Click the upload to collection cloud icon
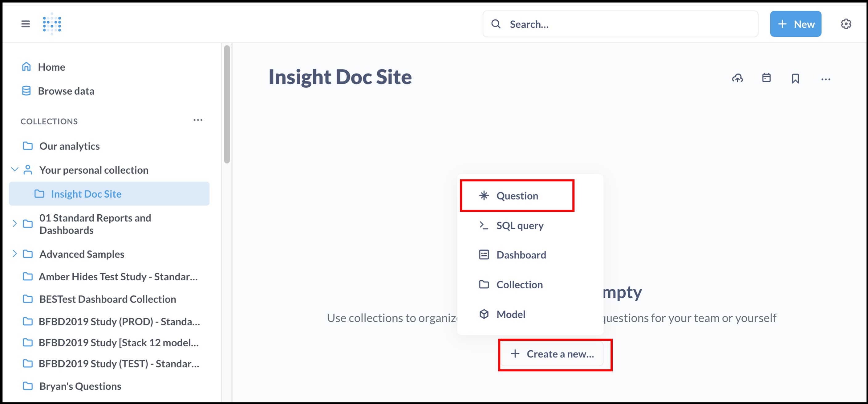The width and height of the screenshot is (868, 404). coord(737,79)
